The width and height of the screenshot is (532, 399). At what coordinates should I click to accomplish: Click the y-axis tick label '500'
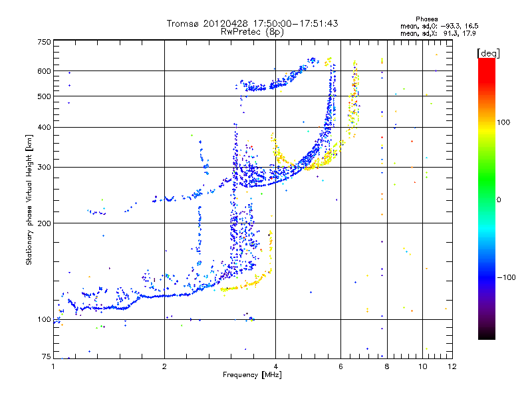pyautogui.click(x=44, y=96)
